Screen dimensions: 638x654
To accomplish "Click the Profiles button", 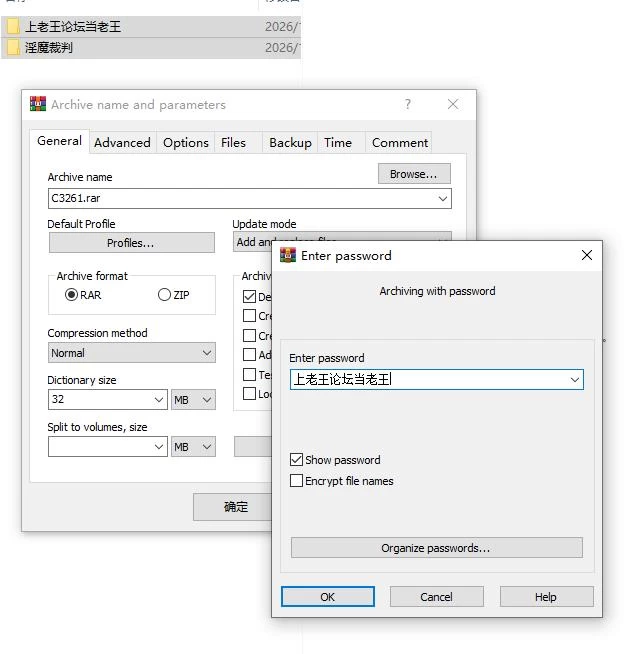I will click(x=131, y=243).
